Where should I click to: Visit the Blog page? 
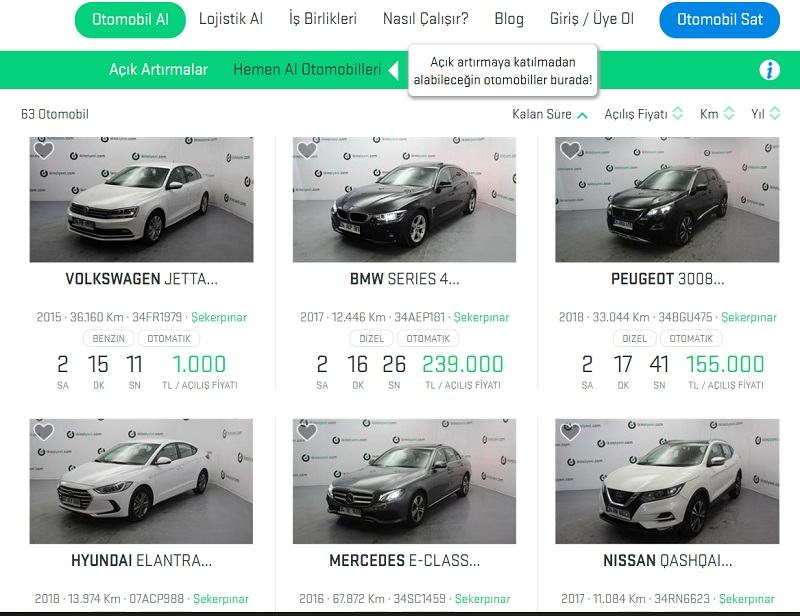(x=509, y=19)
